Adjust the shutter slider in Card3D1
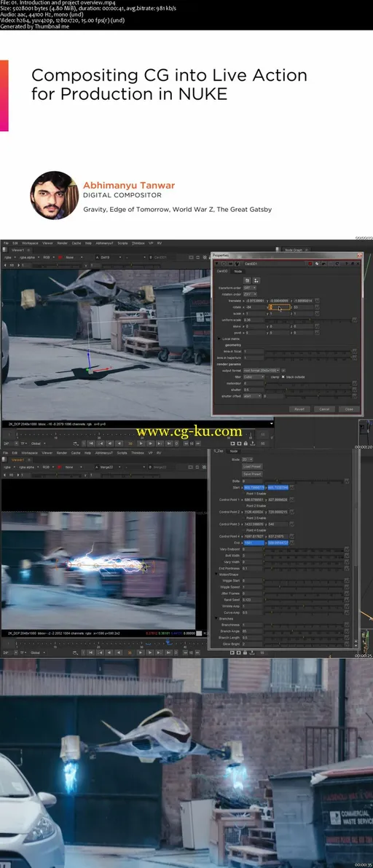This screenshot has height=868, width=373. (x=307, y=389)
